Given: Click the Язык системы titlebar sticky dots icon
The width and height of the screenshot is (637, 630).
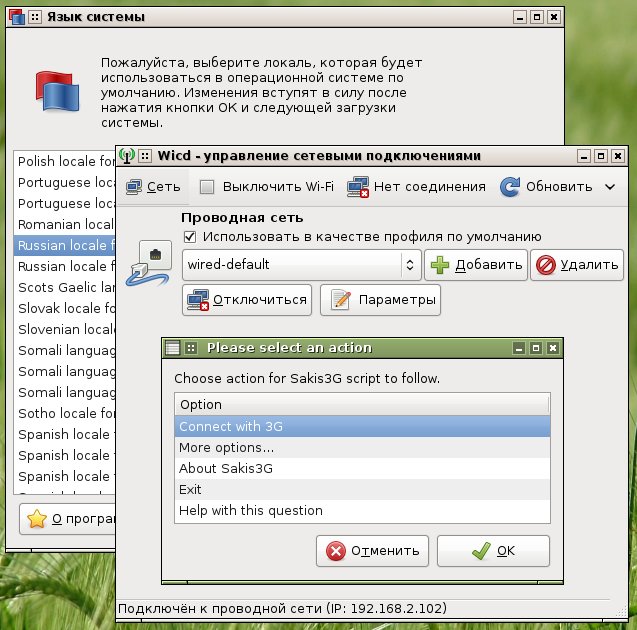Looking at the screenshot, I should (x=35, y=17).
